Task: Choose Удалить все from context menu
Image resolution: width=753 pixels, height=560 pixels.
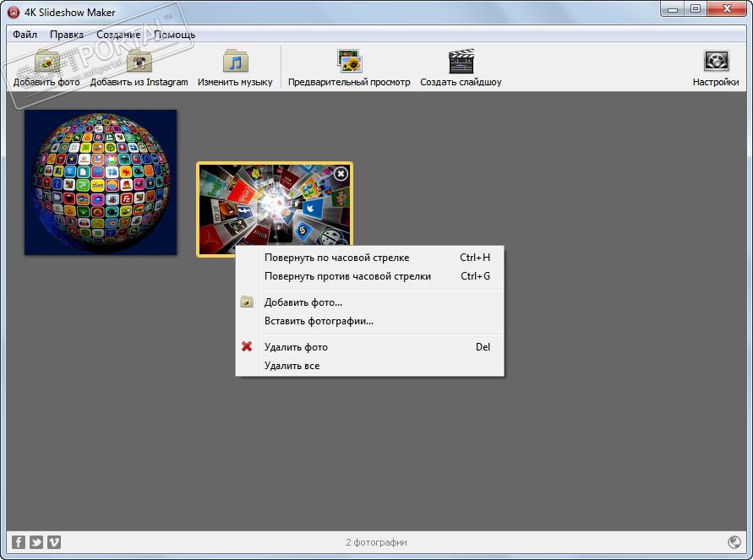Action: point(370,366)
